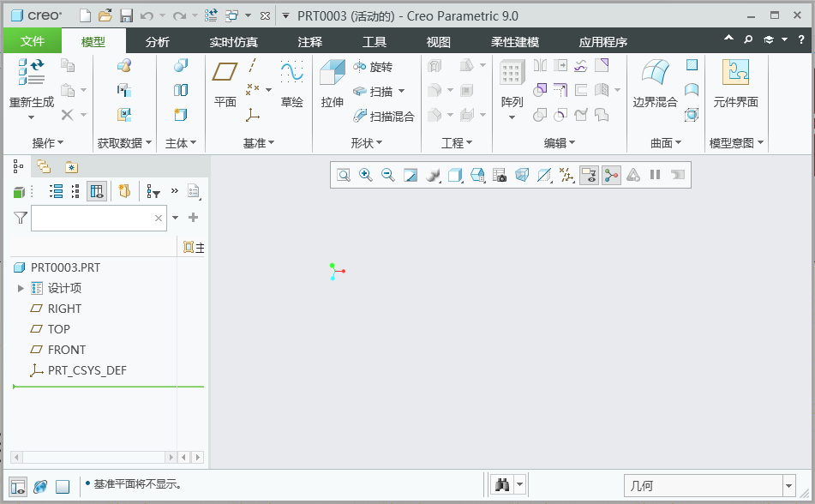Open the 扫描 dropdown arrow
This screenshot has height=504, width=815.
tap(401, 91)
